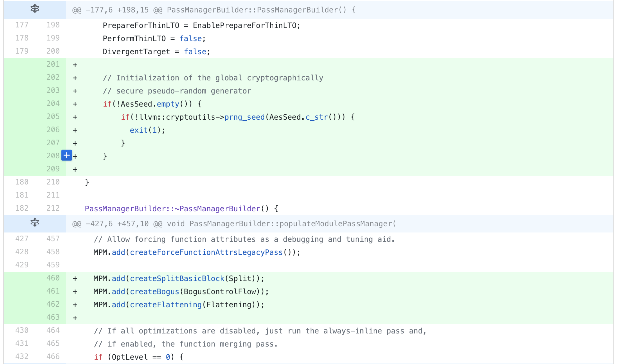Select new line number 460
This screenshot has height=364, width=619.
53,278
